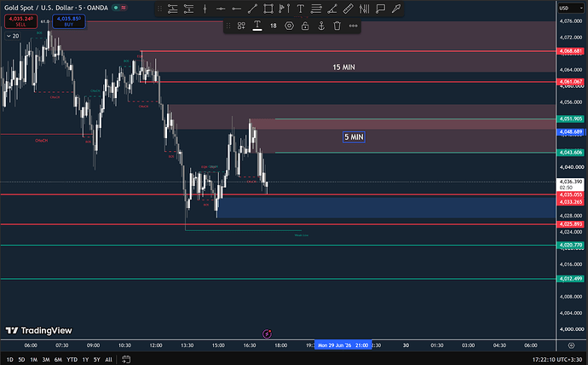Click the green market status dot
Screen dimensions: 588x365
[x=116, y=8]
